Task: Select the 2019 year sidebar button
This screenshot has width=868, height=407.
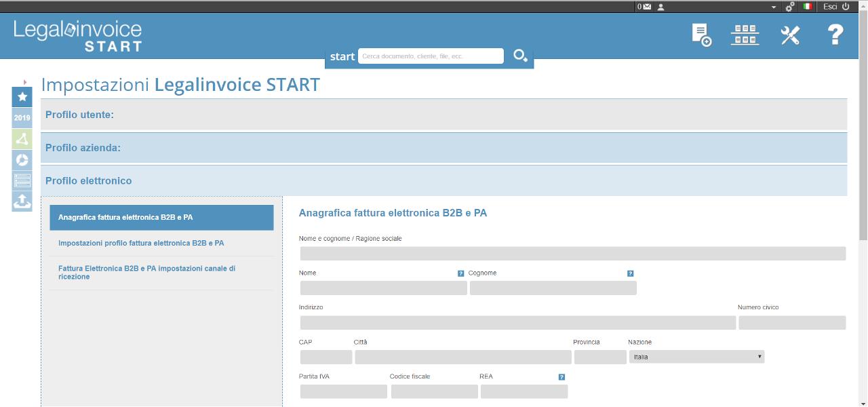Action: 22,118
